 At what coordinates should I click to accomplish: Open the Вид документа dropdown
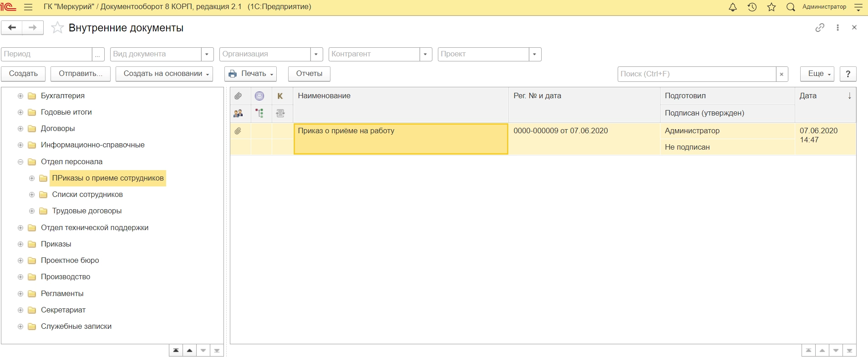point(207,54)
